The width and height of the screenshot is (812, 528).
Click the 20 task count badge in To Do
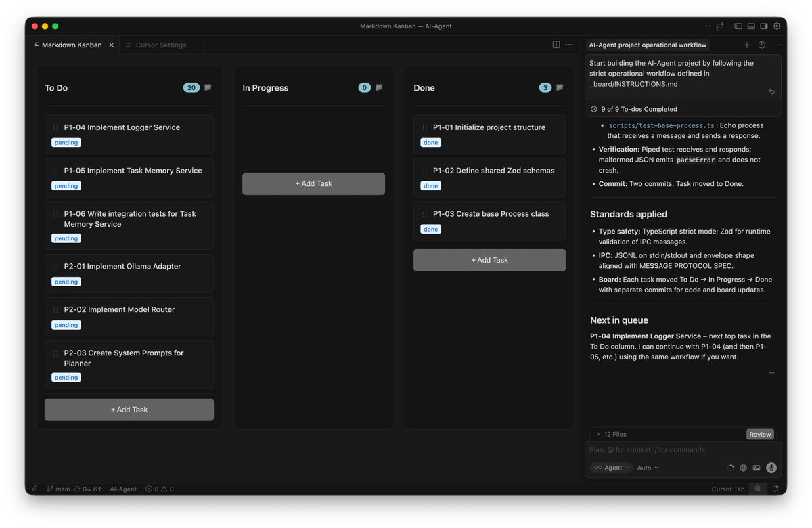tap(191, 87)
